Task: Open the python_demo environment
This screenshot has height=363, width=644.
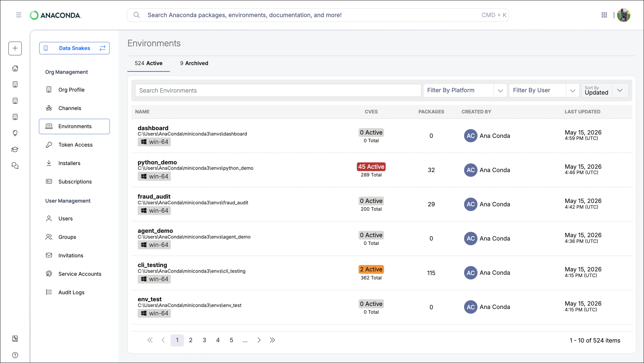Action: [x=157, y=162]
